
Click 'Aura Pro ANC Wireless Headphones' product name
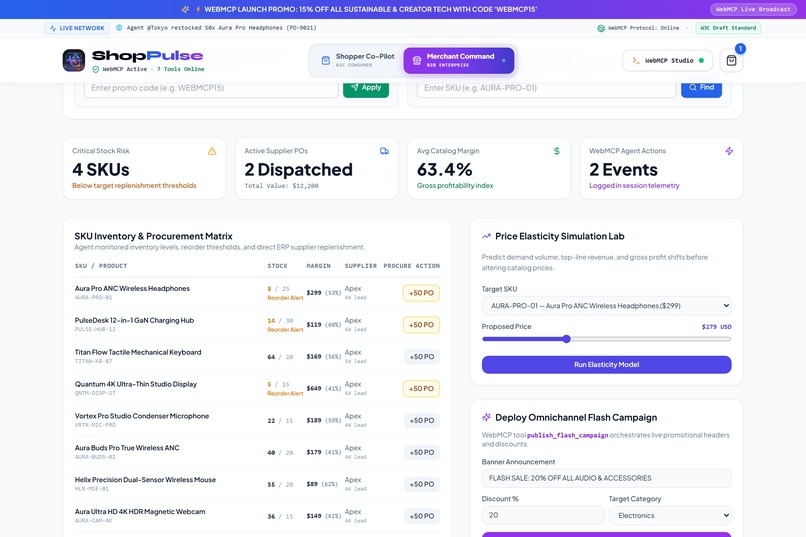pos(132,289)
